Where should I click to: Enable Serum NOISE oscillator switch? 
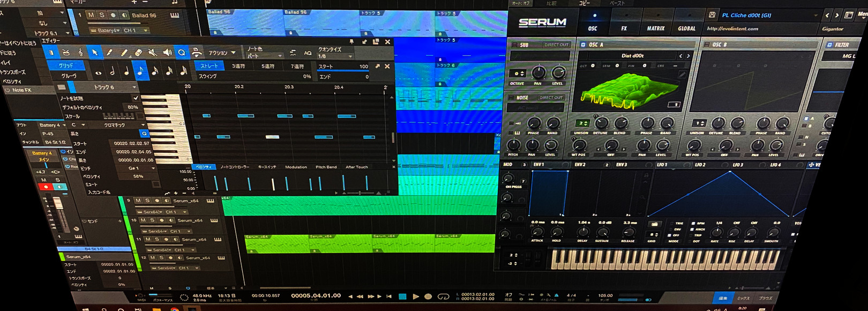[511, 98]
